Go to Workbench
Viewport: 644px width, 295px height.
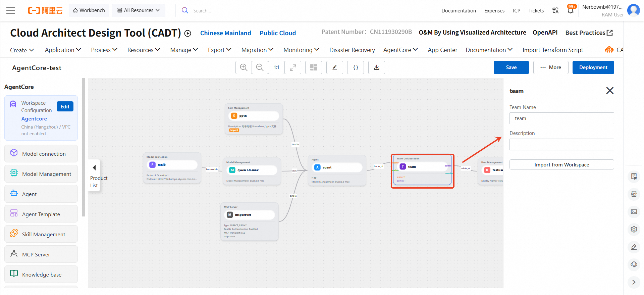point(89,10)
